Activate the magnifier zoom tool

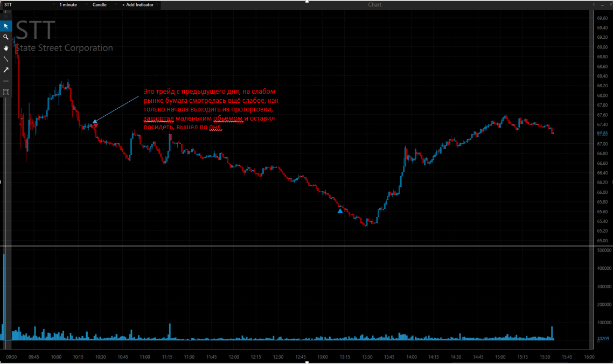point(6,37)
